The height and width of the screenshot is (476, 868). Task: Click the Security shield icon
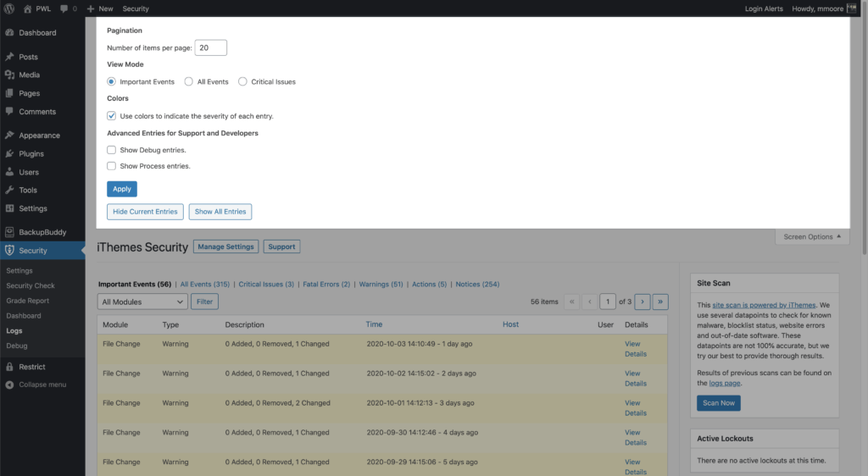point(9,251)
